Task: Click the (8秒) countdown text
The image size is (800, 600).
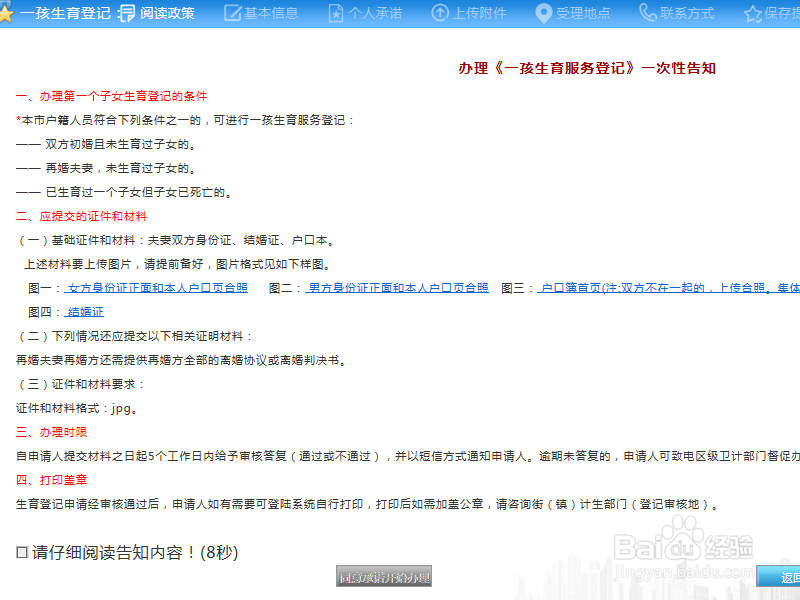Action: pyautogui.click(x=219, y=553)
